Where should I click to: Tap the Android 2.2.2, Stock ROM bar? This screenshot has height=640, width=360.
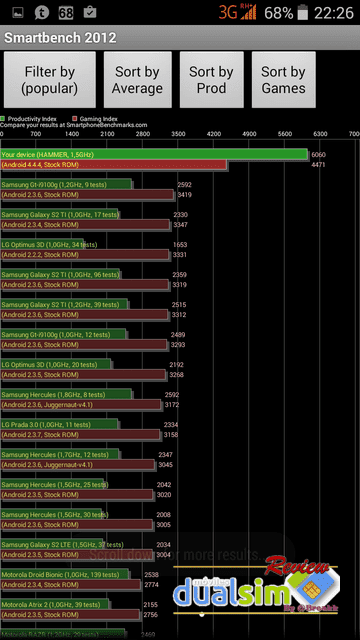click(84, 255)
